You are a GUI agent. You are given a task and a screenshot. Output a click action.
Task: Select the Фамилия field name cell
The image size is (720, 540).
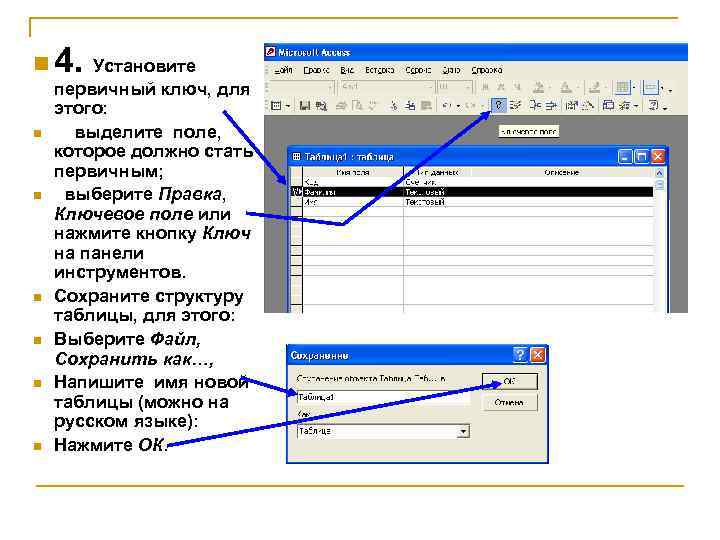[x=353, y=192]
